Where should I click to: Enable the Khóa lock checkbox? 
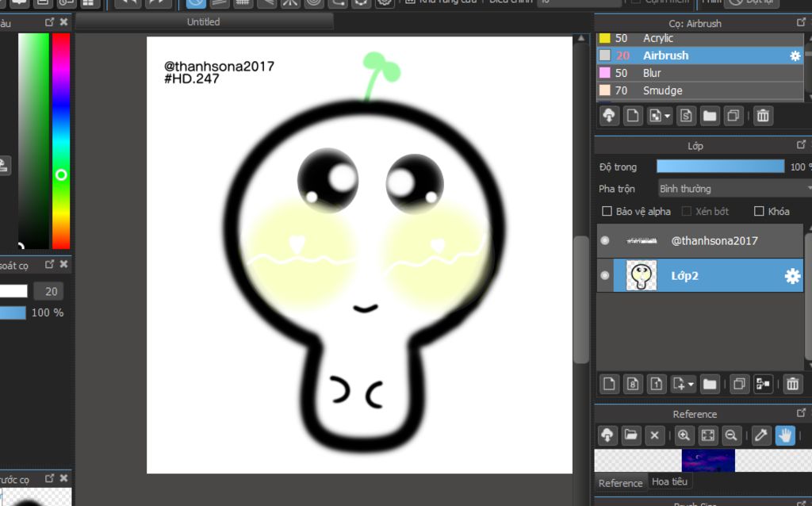[x=759, y=211]
